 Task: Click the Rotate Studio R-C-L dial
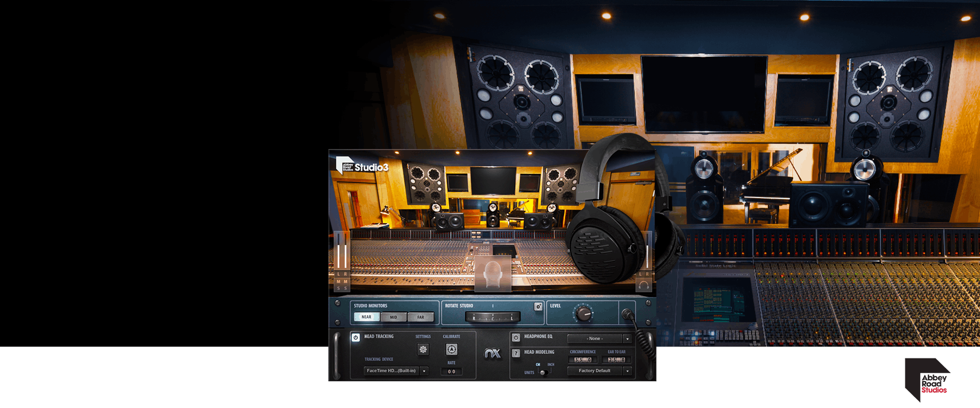[493, 317]
